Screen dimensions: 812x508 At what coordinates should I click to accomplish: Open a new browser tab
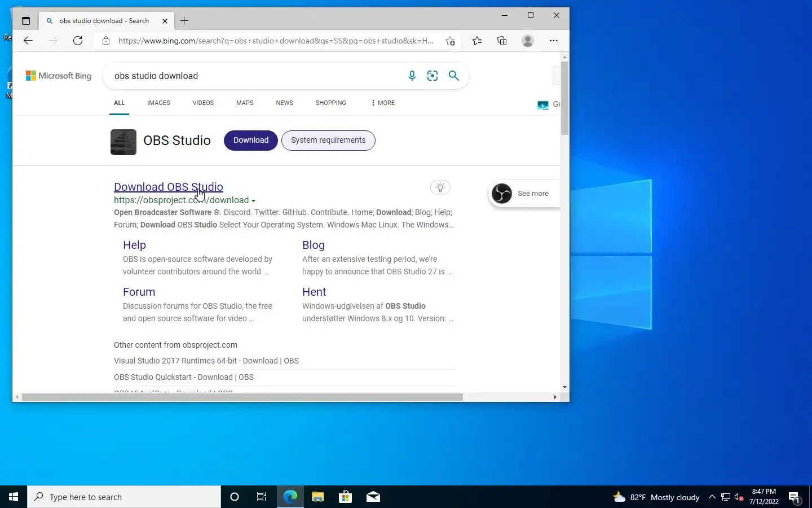click(x=184, y=21)
